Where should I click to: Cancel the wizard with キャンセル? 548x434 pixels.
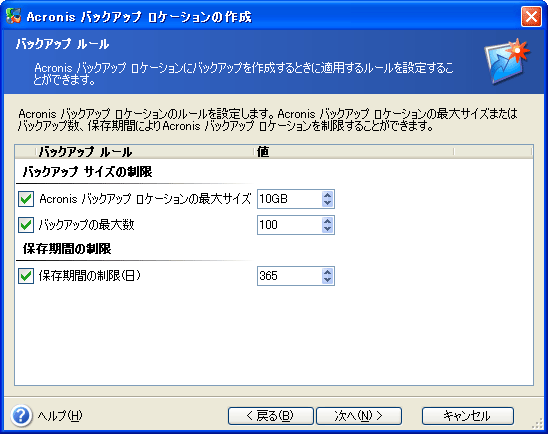pyautogui.click(x=467, y=416)
